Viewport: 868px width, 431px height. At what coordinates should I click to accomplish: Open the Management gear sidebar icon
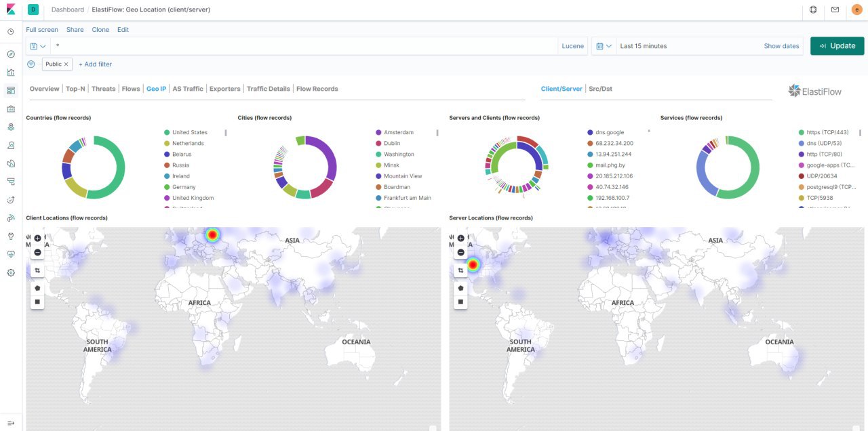pos(11,272)
